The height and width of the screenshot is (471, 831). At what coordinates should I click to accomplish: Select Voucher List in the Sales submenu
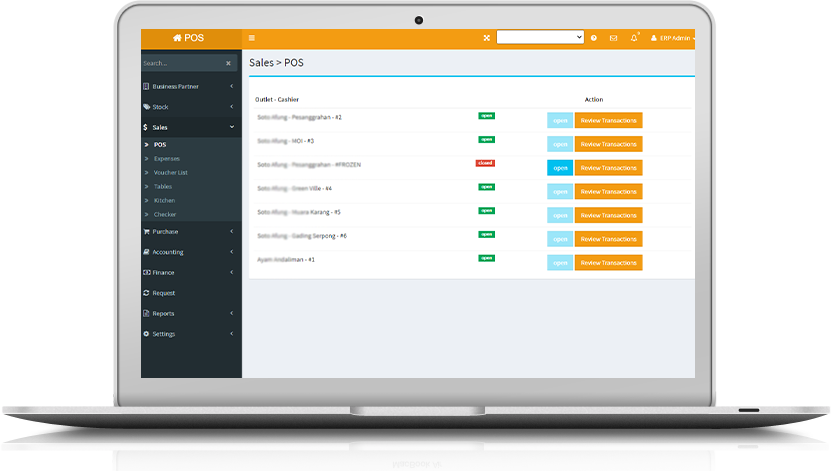pos(170,172)
